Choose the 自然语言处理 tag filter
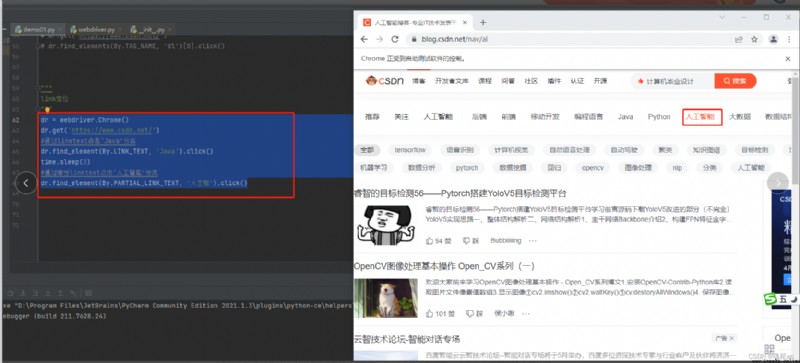The width and height of the screenshot is (800, 363). (569, 150)
